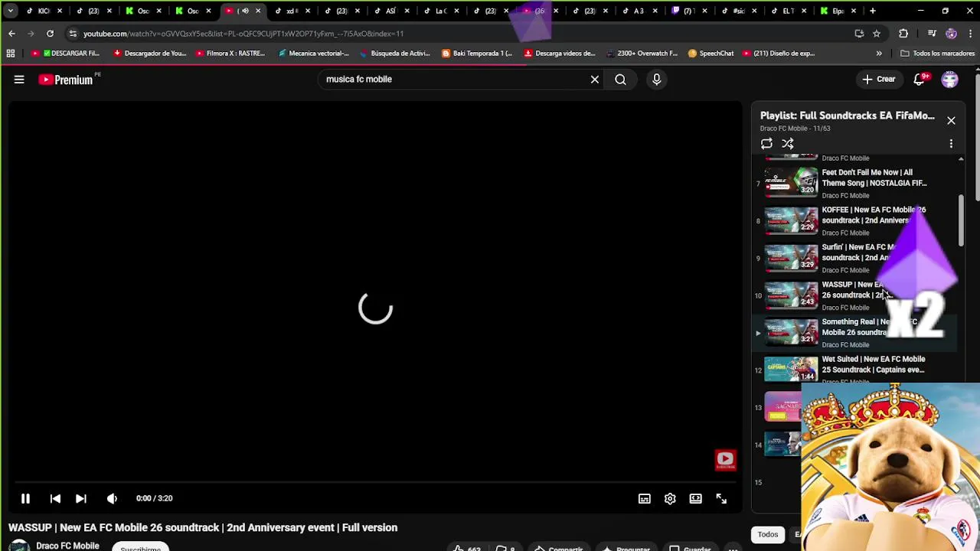Open 'Filmora X : RASTRE...' bookmark
The height and width of the screenshot is (551, 980).
click(x=230, y=54)
